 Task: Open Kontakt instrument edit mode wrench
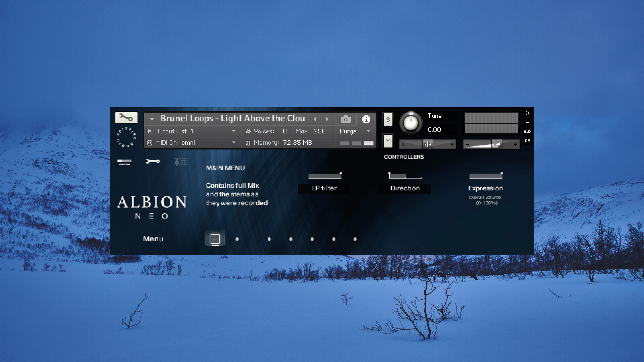126,118
